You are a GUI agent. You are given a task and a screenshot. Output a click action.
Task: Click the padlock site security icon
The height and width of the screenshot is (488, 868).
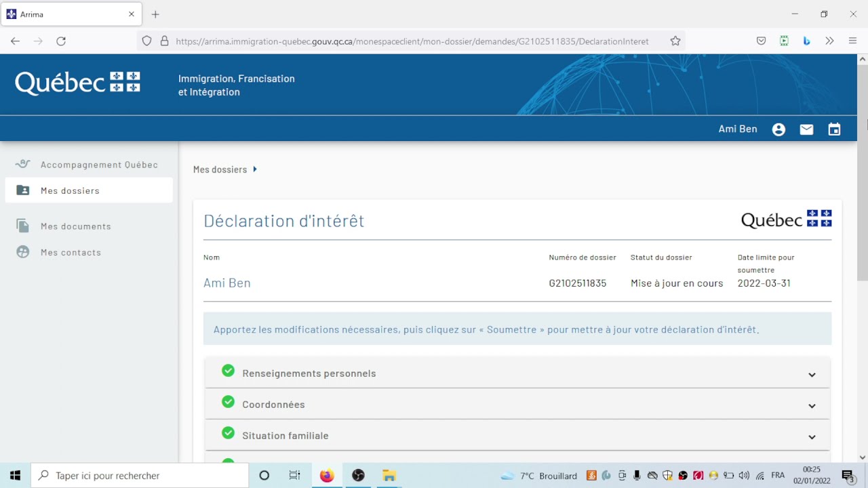tap(164, 41)
